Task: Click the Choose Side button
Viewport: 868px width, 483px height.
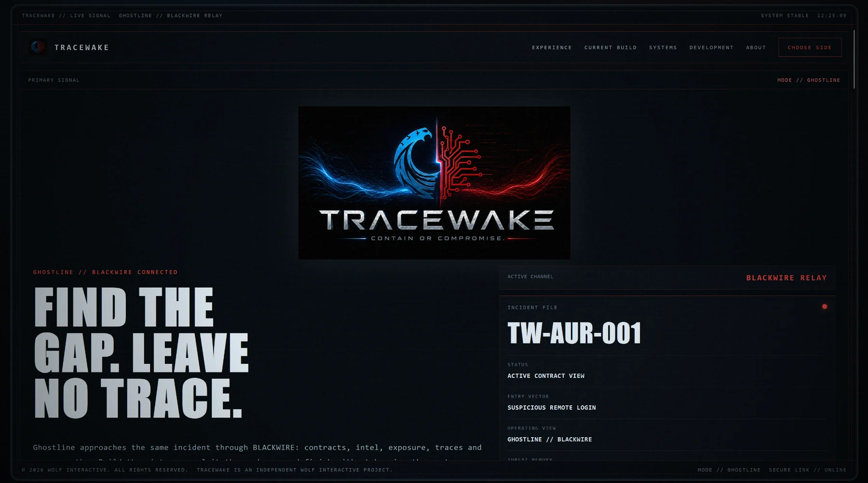Action: pyautogui.click(x=810, y=47)
